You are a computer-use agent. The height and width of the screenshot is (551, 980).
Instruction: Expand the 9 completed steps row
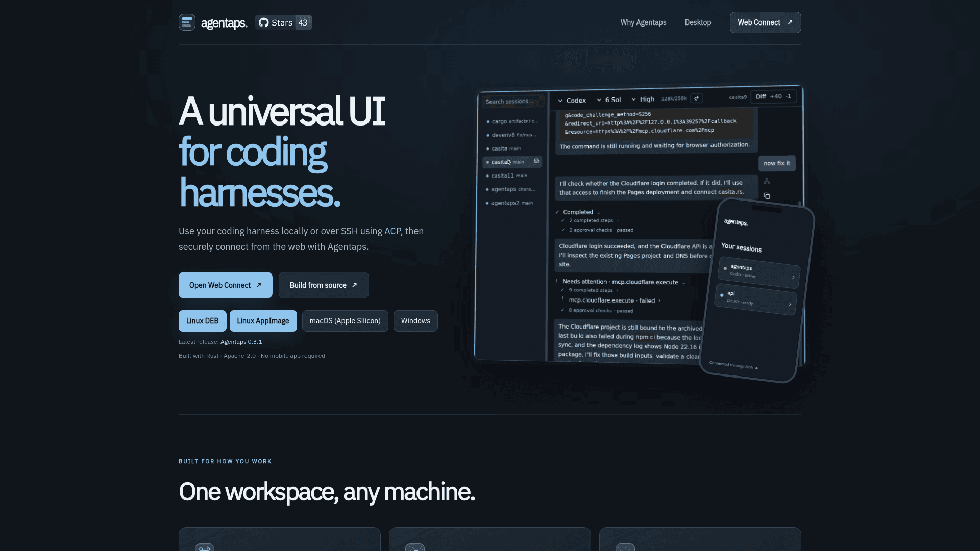(590, 290)
